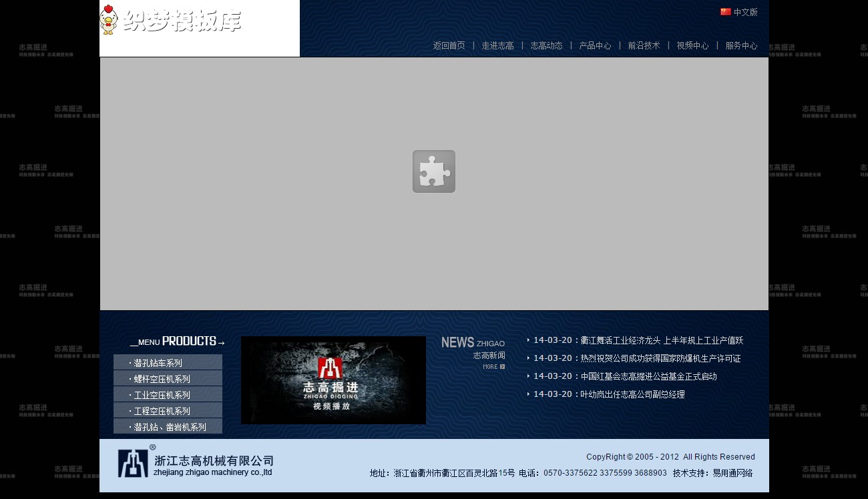Screen dimensions: 868x499
Task: Open 走进志高 menu item
Action: (497, 46)
